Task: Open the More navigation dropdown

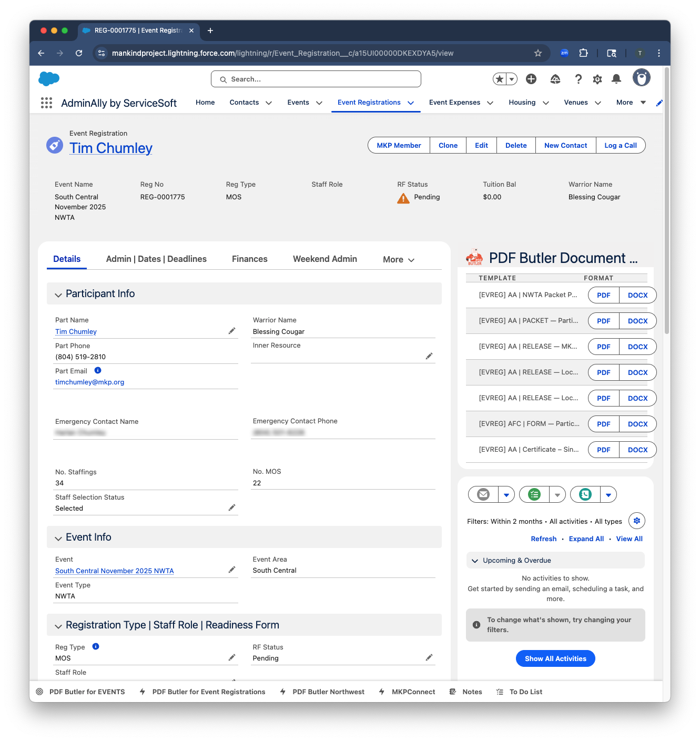Action: tap(631, 103)
